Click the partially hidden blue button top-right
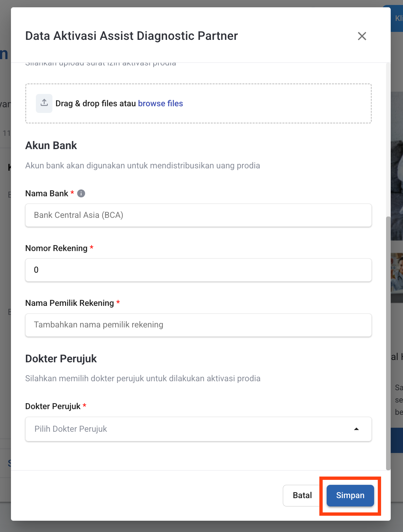The height and width of the screenshot is (532, 403). 397,19
